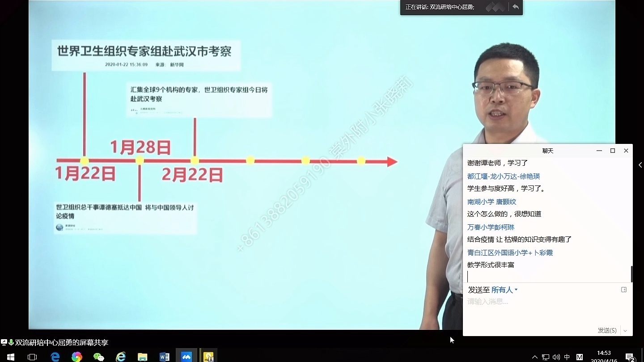Toggle the Chinese input mode indicator
This screenshot has height=362, width=644.
(567, 357)
